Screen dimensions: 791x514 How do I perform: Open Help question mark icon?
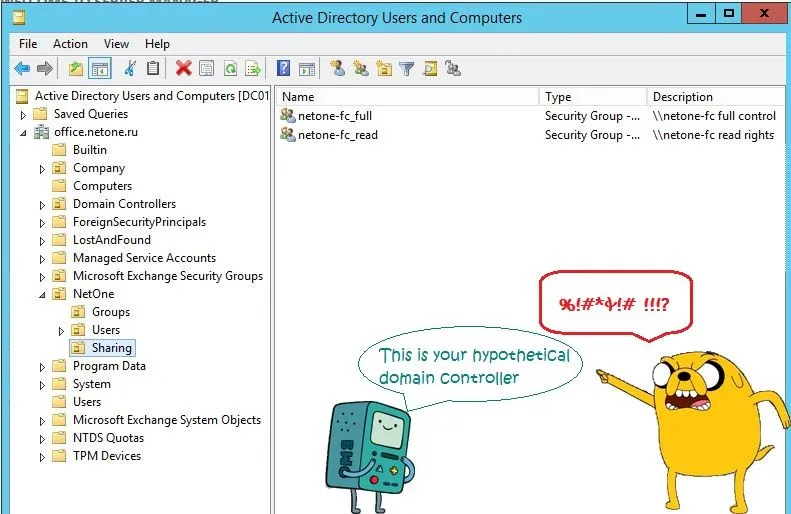pos(284,68)
